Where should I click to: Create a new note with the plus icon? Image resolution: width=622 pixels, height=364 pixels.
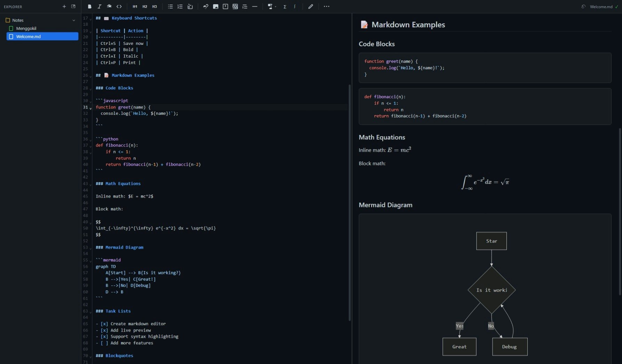(x=64, y=6)
